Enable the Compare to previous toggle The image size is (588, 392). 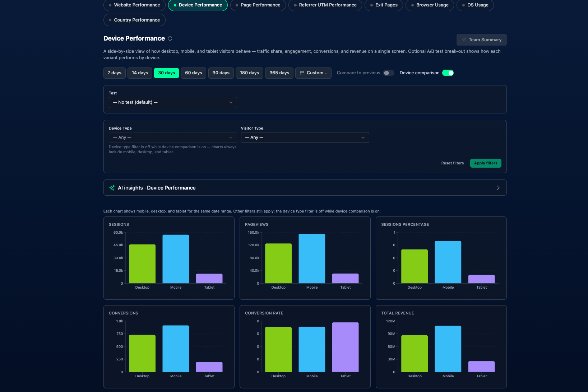388,73
